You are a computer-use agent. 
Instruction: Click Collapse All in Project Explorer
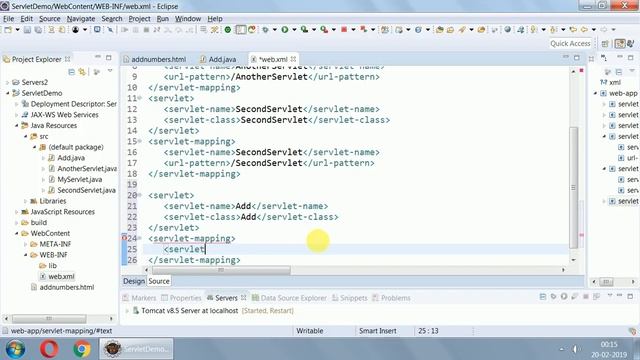coord(71,72)
